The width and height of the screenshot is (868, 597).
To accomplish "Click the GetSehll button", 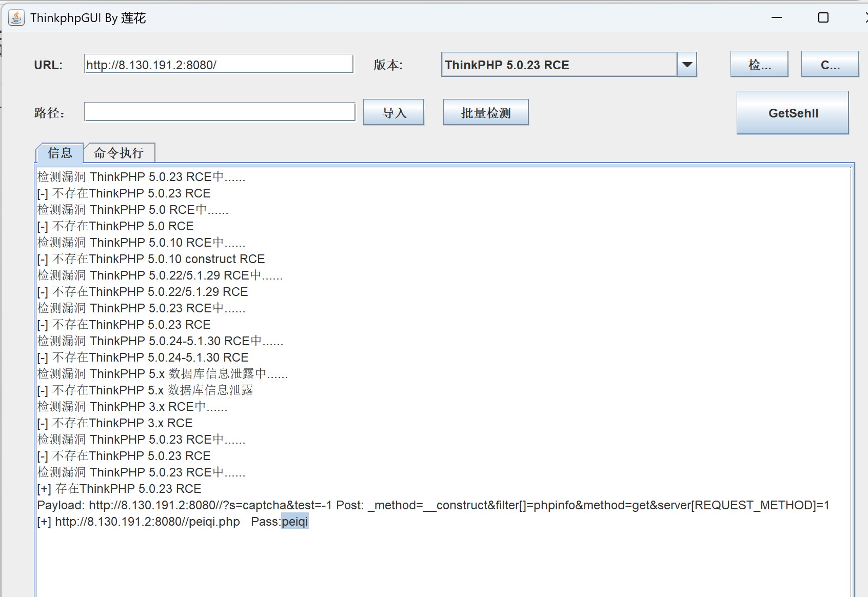I will pos(793,113).
